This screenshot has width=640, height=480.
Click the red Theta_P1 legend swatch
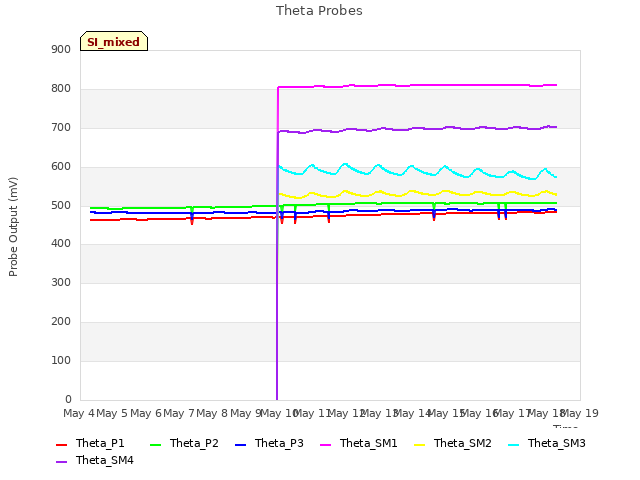tap(61, 444)
